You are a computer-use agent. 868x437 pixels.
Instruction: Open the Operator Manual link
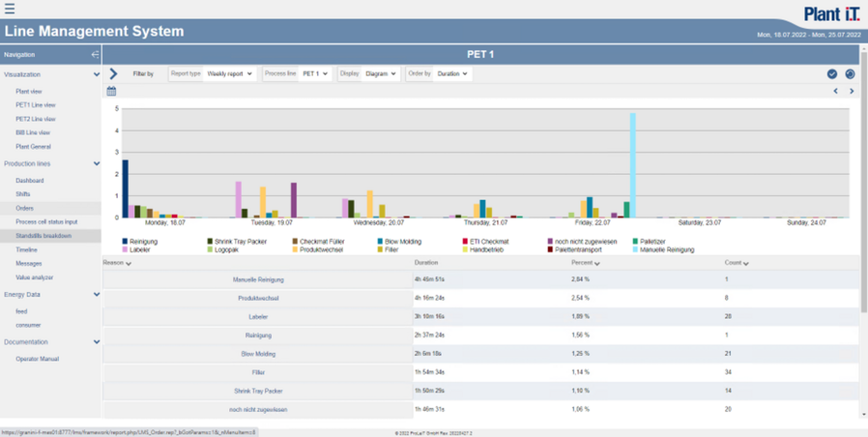pyautogui.click(x=37, y=359)
